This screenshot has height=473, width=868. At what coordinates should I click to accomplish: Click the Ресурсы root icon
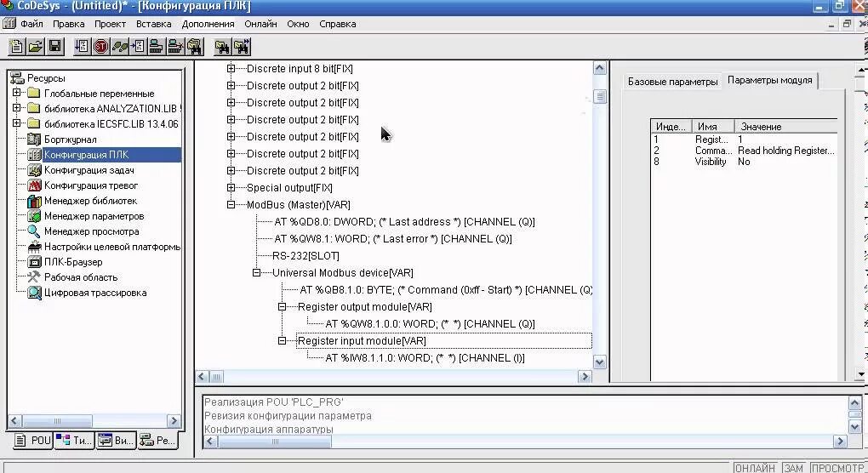pyautogui.click(x=17, y=78)
